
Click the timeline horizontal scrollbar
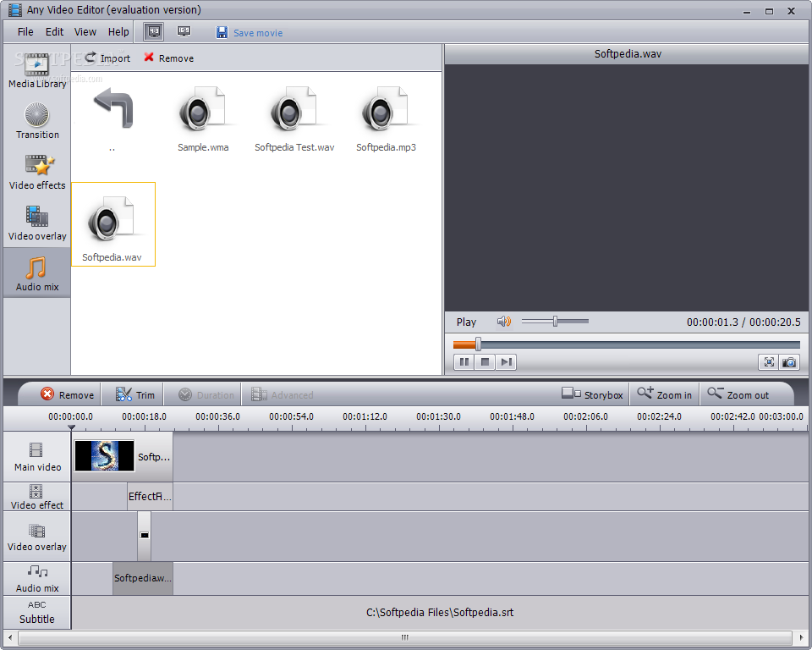coord(405,637)
